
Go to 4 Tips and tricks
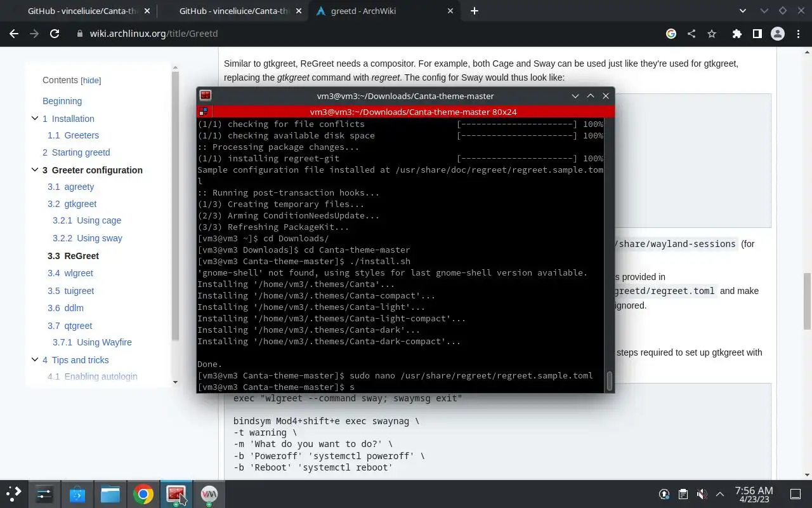pos(75,360)
